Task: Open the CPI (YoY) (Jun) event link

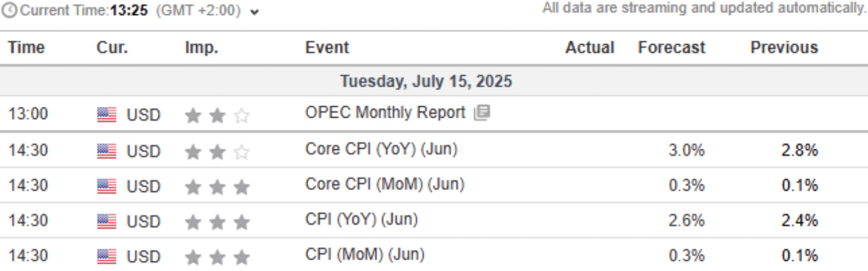Action: (x=362, y=220)
